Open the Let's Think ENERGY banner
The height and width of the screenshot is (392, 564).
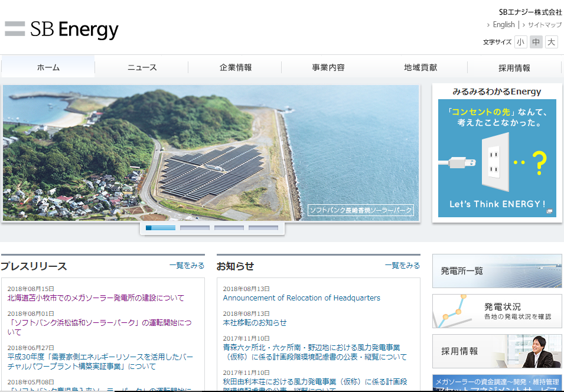497,158
